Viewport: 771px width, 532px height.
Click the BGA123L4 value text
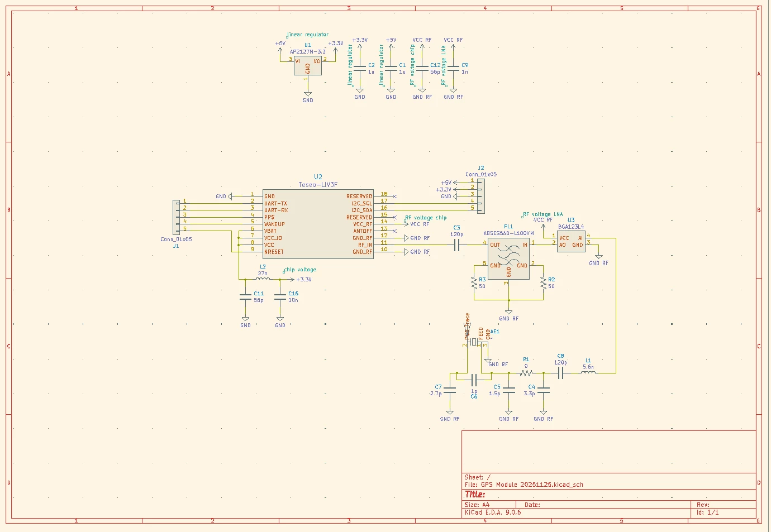pos(571,227)
